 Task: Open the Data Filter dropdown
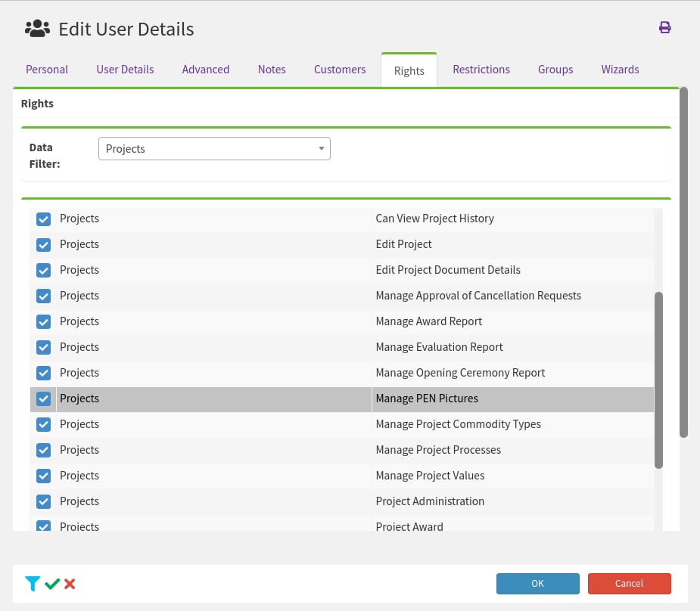click(322, 148)
